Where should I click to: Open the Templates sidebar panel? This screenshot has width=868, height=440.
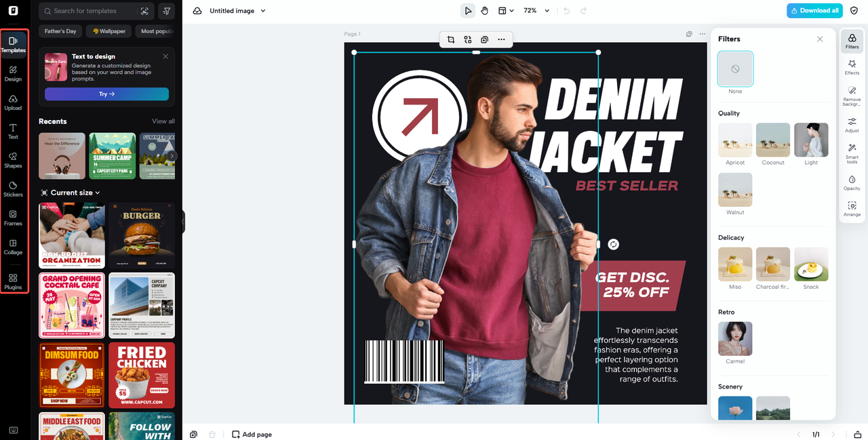[x=13, y=45]
